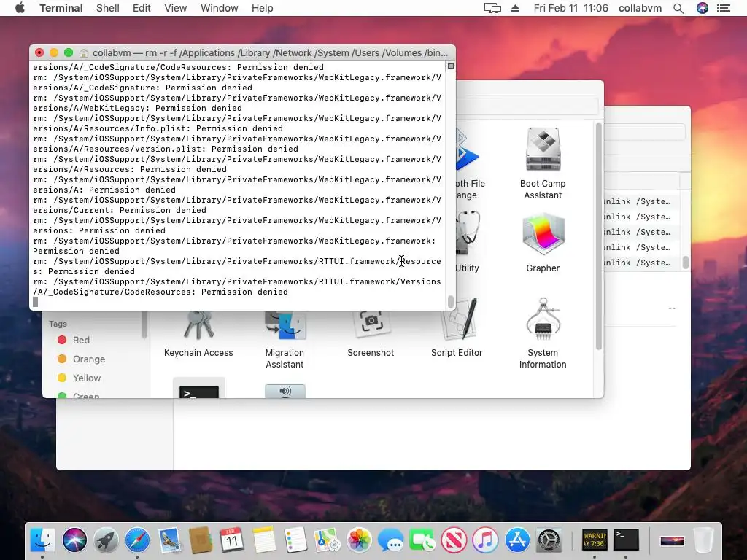Click the Terminal window scrollbar thumb
The width and height of the screenshot is (747, 560).
(x=451, y=302)
